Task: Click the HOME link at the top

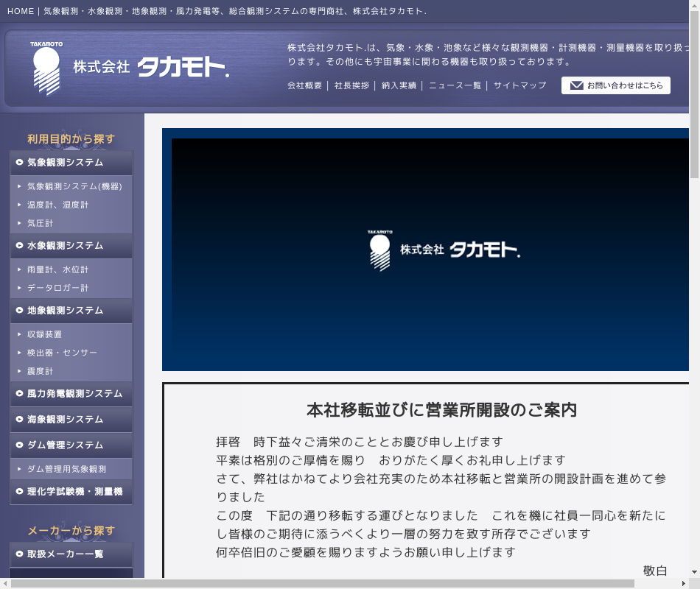Action: (x=21, y=11)
